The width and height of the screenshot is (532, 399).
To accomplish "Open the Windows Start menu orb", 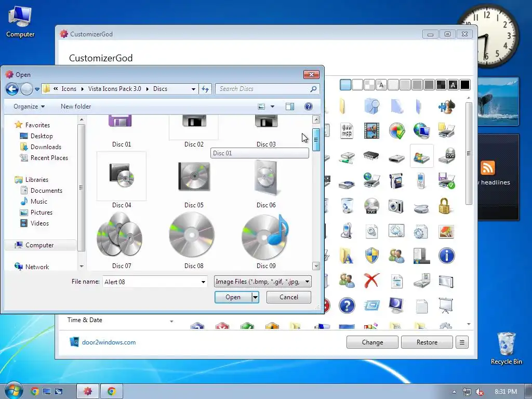I will (x=13, y=392).
